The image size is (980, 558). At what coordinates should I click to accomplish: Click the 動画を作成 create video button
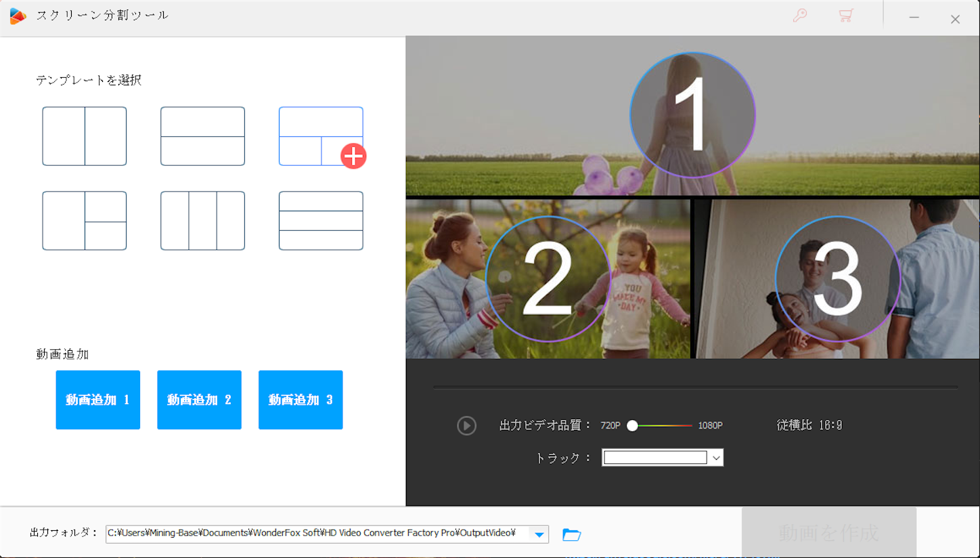(828, 532)
